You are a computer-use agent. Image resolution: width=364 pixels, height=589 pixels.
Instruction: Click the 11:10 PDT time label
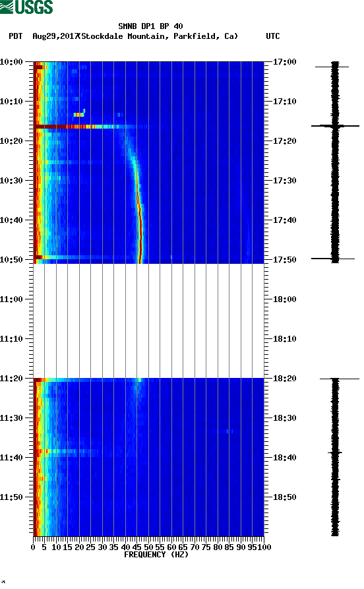pyautogui.click(x=11, y=339)
